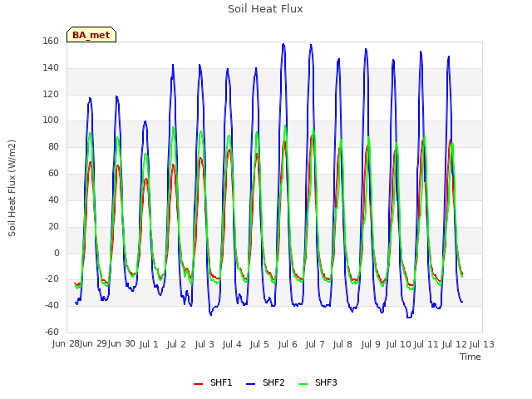Click the Jul 12 x-axis tick label
This screenshot has width=532, height=399.
pos(455,344)
